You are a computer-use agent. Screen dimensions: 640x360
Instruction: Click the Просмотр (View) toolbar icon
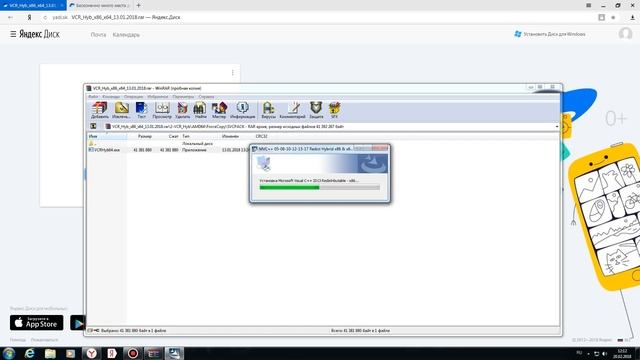click(x=162, y=110)
